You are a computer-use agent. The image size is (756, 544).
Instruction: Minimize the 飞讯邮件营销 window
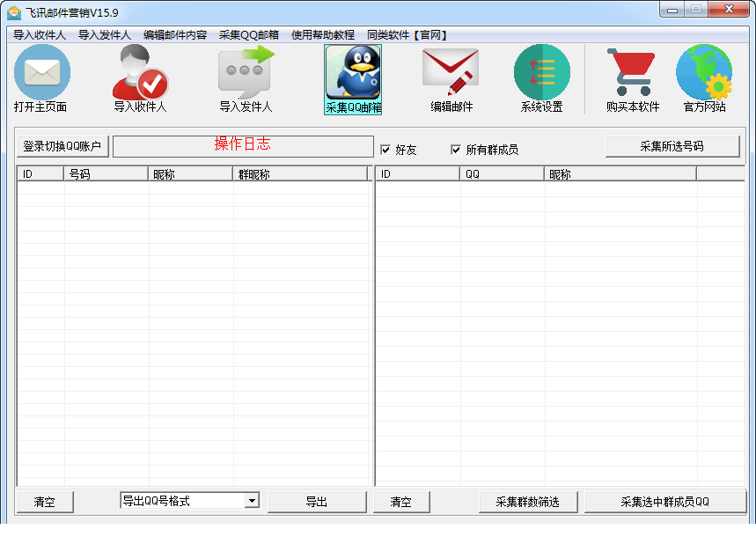pyautogui.click(x=672, y=10)
